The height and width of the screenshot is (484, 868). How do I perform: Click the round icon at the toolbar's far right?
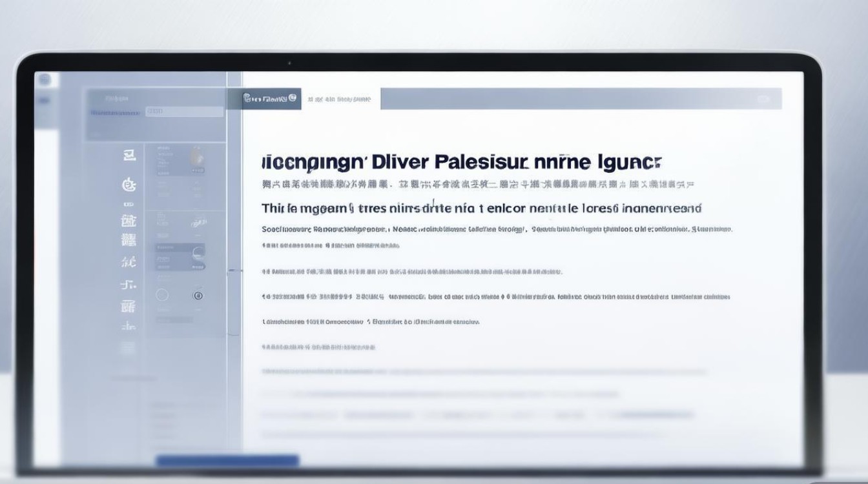click(764, 99)
